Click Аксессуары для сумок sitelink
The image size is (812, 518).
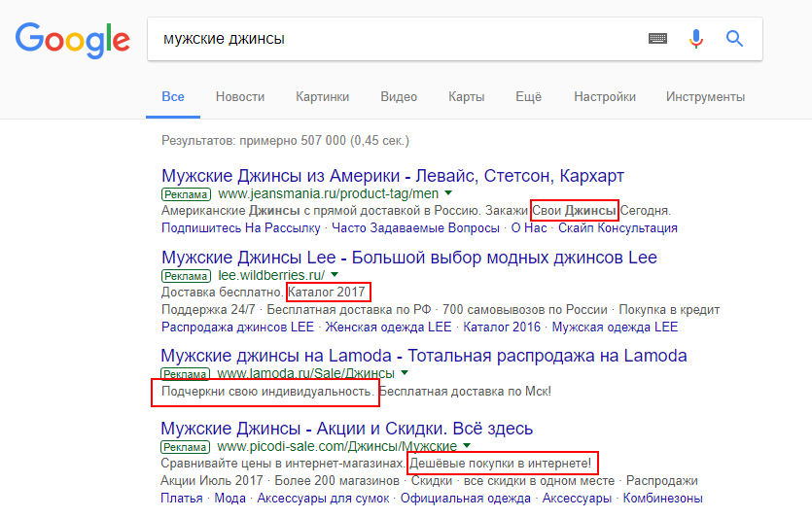coord(323,499)
